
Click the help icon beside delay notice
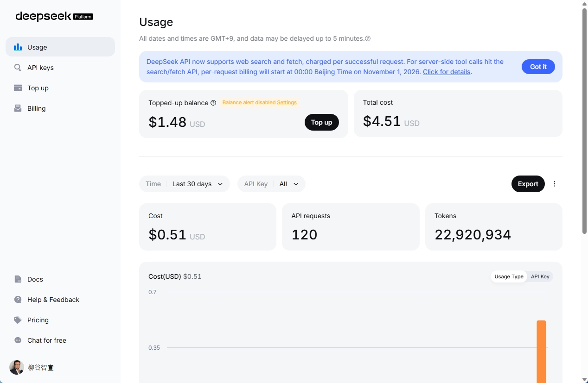click(x=368, y=38)
